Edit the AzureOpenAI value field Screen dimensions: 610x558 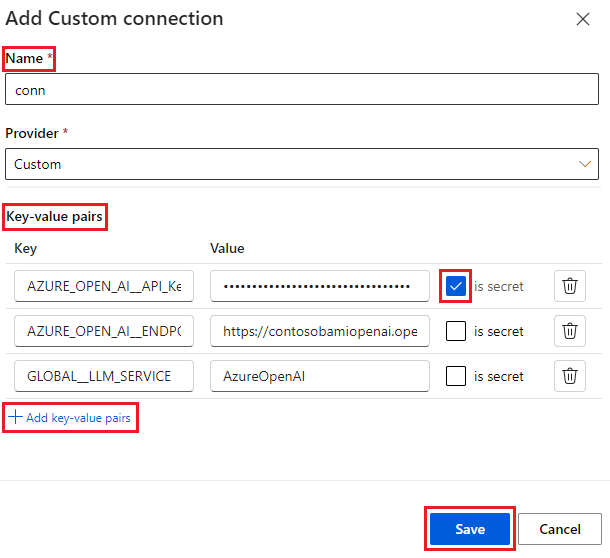[x=320, y=376]
